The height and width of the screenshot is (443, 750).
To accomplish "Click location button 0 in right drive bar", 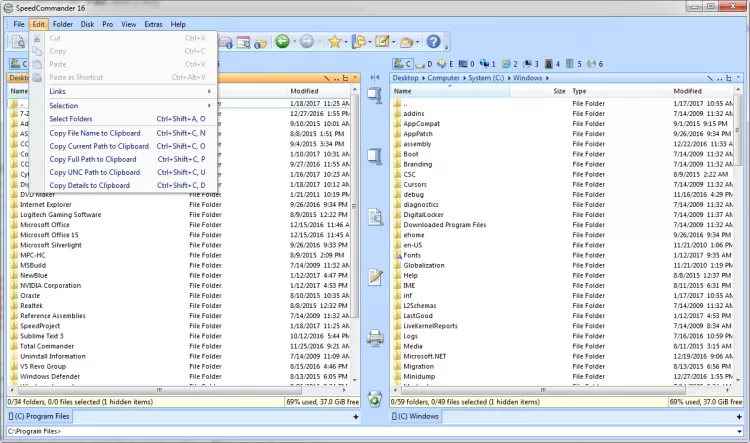I will [466, 64].
